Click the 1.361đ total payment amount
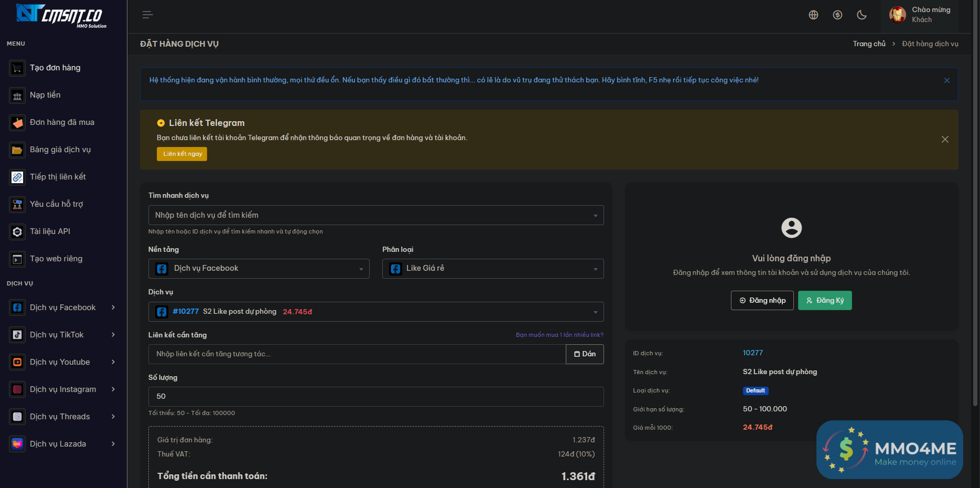This screenshot has height=488, width=980. click(x=578, y=476)
